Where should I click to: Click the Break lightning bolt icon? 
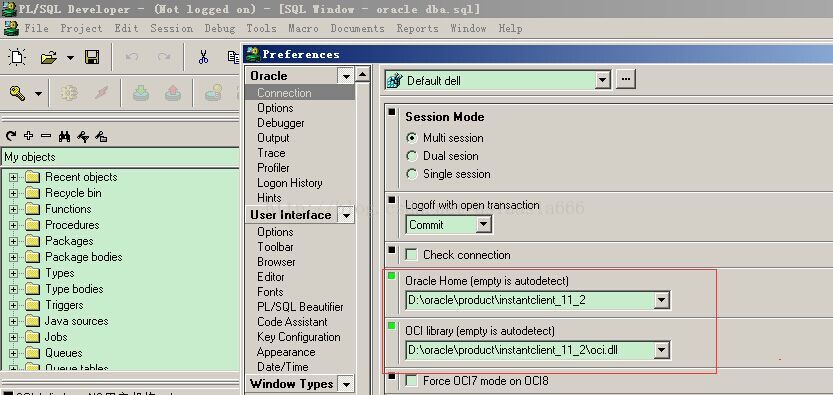101,93
